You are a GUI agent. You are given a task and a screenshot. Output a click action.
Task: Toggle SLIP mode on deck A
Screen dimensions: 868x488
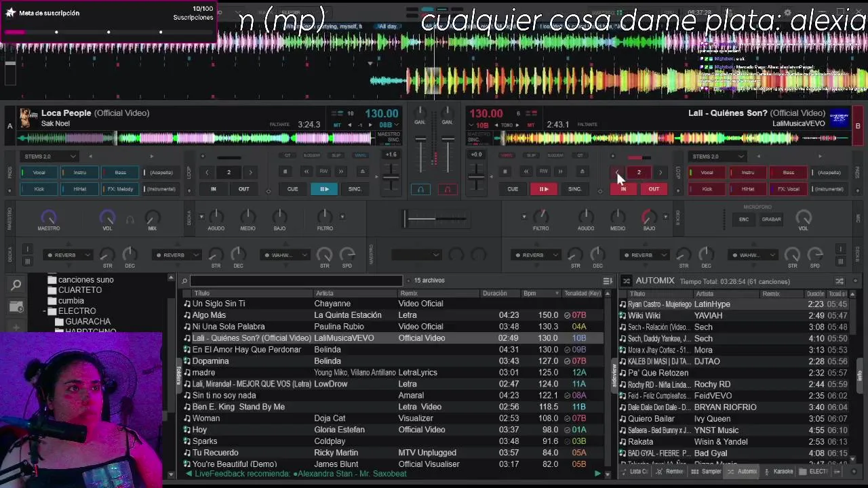coord(337,155)
